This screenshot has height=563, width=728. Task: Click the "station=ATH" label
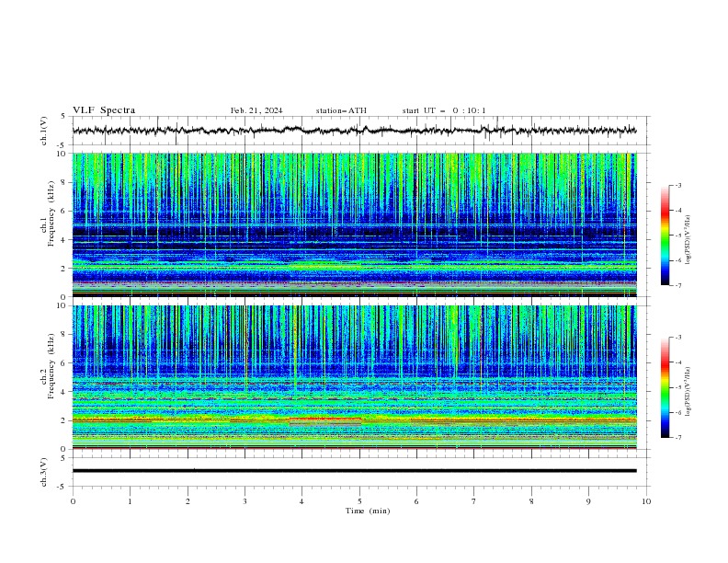pos(341,110)
